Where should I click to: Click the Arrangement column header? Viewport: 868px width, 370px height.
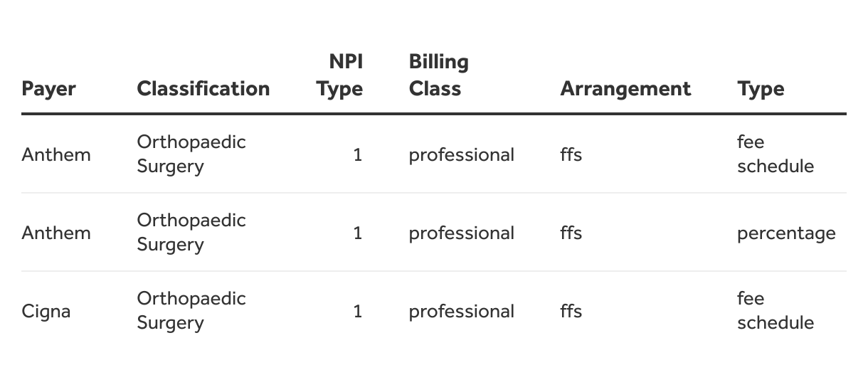(625, 89)
